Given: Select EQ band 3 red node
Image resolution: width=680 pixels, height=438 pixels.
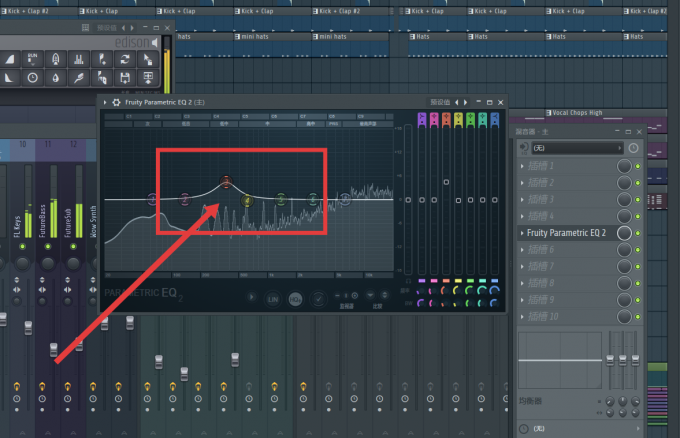Looking at the screenshot, I should [226, 182].
